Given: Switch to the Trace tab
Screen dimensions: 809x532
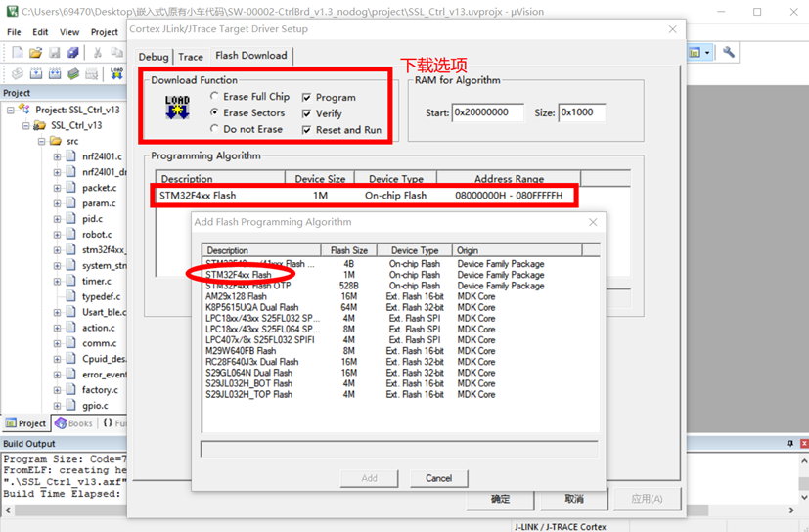Looking at the screenshot, I should [x=191, y=57].
